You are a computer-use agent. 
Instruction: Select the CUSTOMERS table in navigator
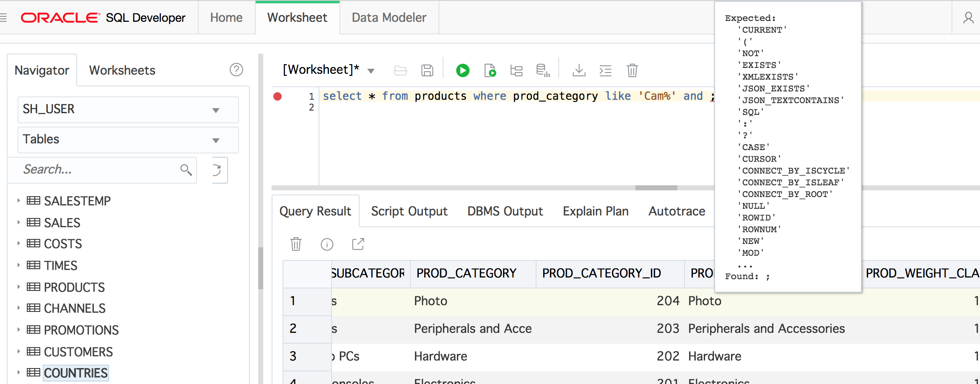[x=78, y=352]
